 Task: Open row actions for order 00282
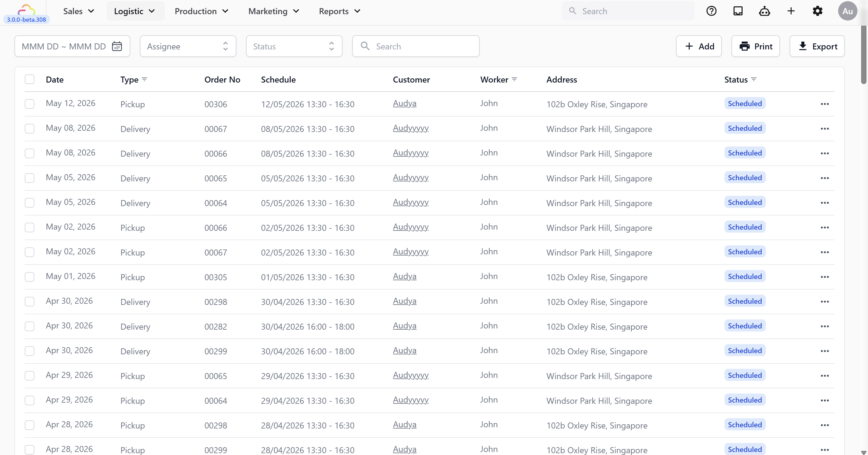point(825,326)
